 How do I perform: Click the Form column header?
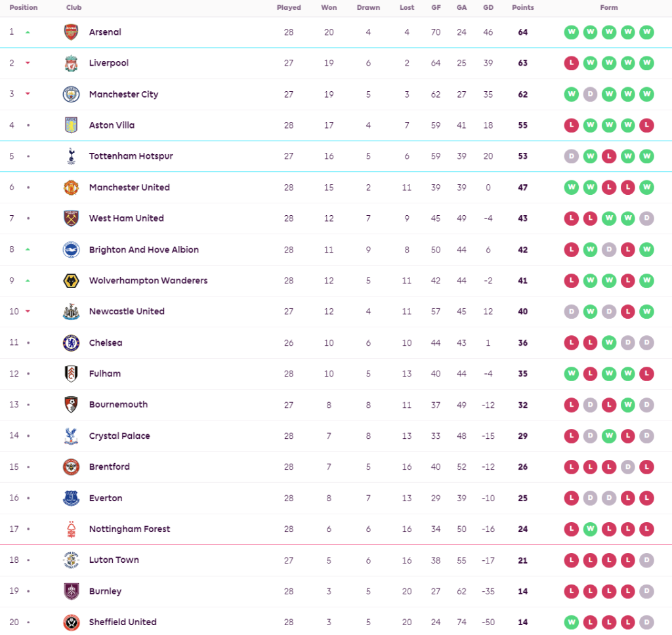(x=609, y=8)
